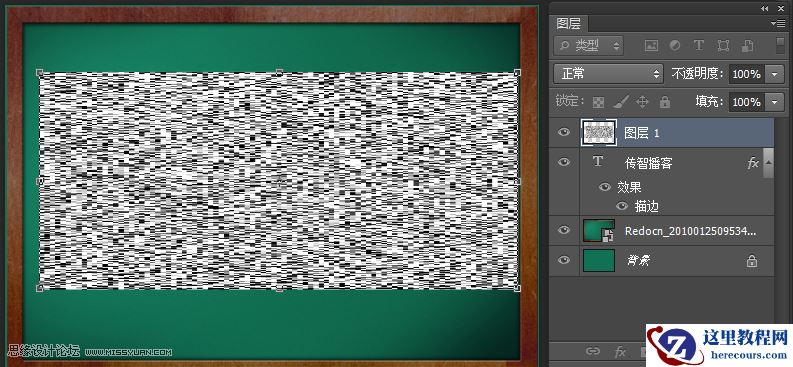Viewport: 793px width, 367px height.
Task: Click the top-left transform handle on canvas
Action: [x=40, y=72]
